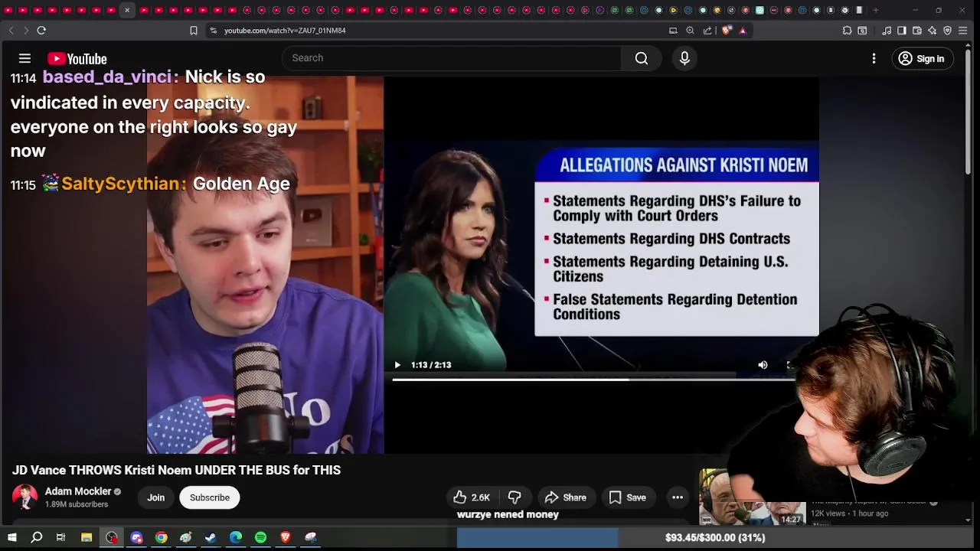Seek along the embedded clip progress bar
Viewport: 980px width, 551px height.
[593, 379]
